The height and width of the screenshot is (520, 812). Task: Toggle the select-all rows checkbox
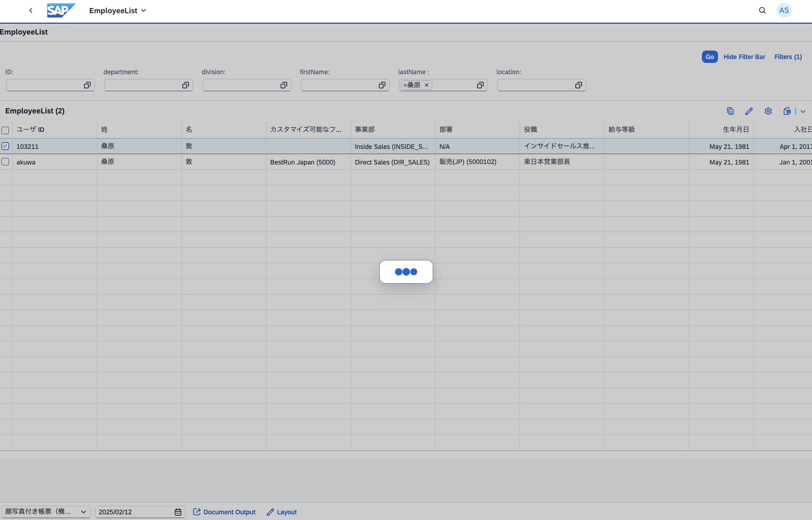pos(5,130)
